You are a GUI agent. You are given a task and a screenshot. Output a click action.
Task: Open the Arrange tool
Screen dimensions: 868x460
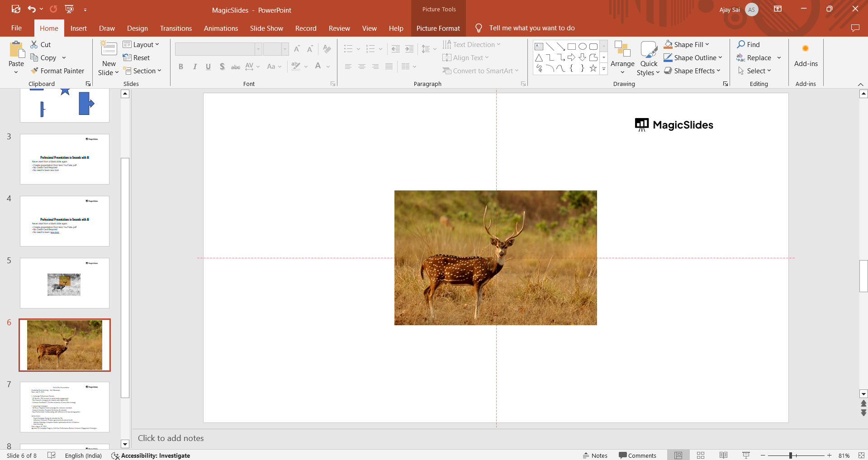(622, 58)
